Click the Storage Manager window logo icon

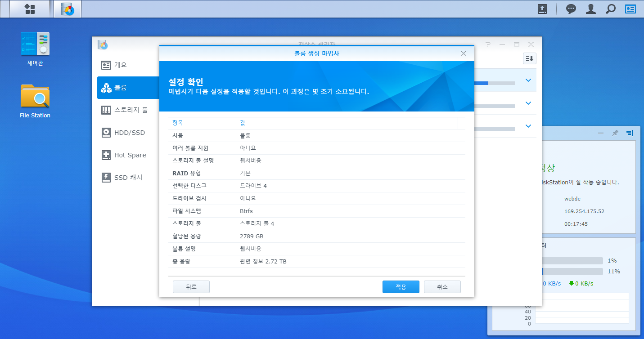[103, 45]
